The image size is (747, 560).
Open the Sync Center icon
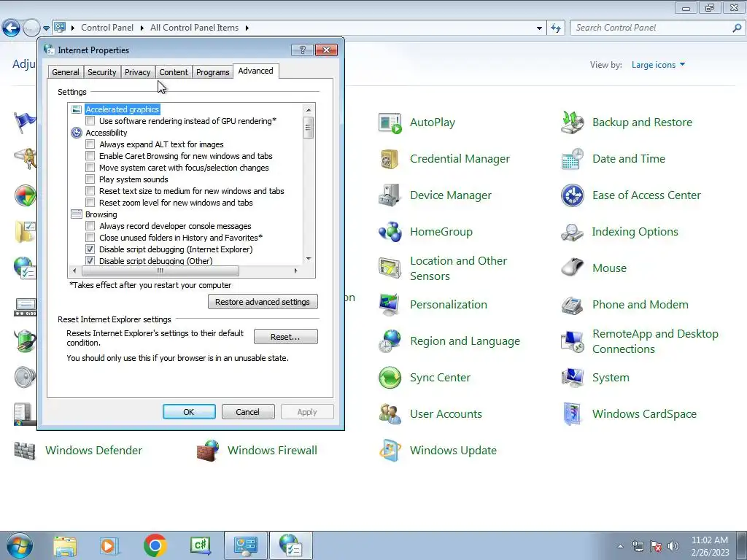coord(390,378)
